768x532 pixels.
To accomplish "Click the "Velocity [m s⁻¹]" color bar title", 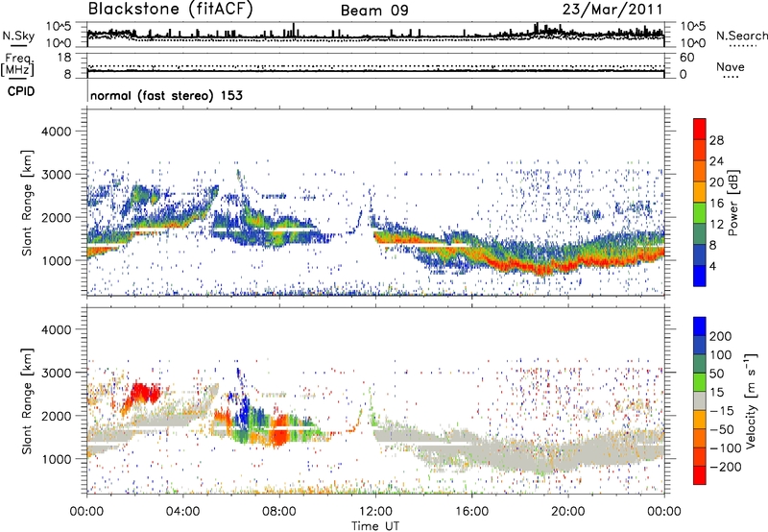I will coord(751,400).
